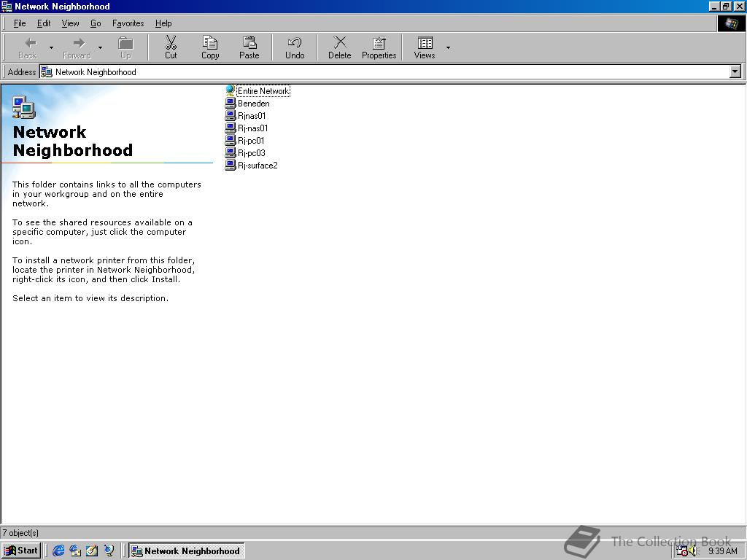Select the Beneden computer icon
Viewport: 747px width, 560px height.
coord(231,103)
